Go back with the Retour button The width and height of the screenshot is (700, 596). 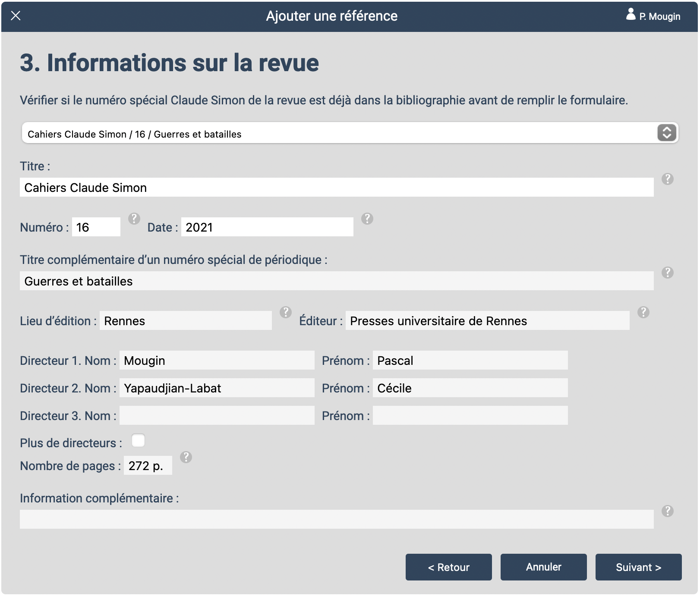point(448,567)
